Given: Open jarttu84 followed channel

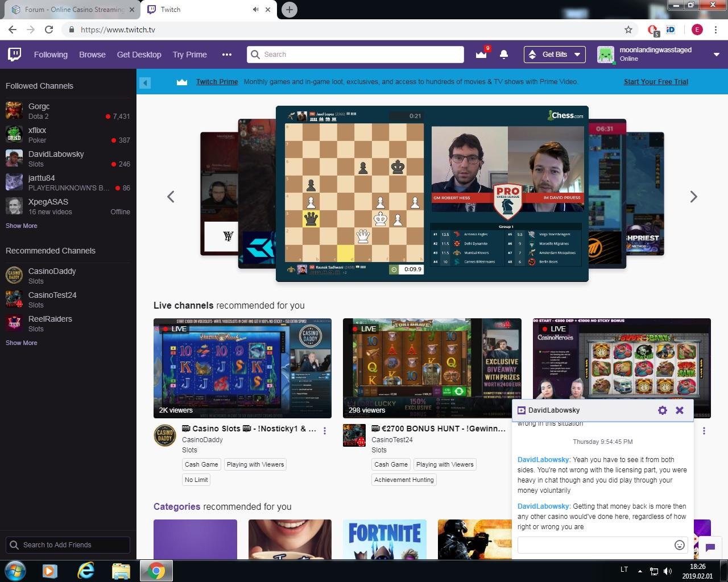Looking at the screenshot, I should (68, 182).
